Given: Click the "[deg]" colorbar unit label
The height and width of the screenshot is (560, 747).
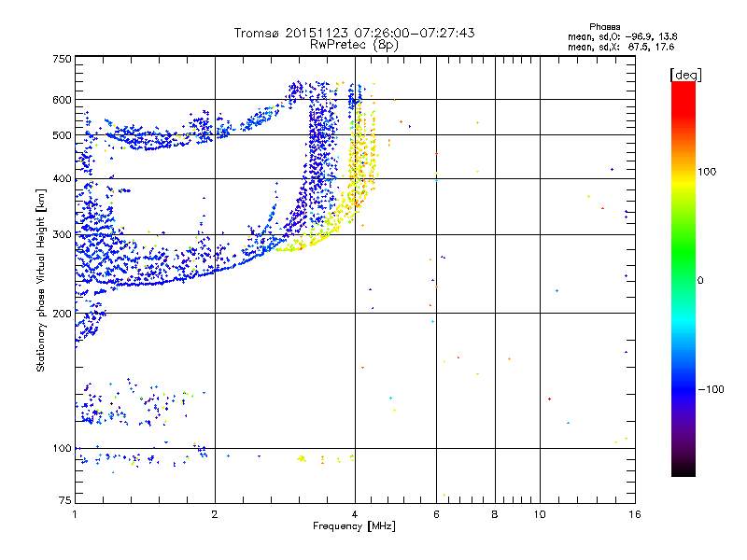Looking at the screenshot, I should 685,75.
